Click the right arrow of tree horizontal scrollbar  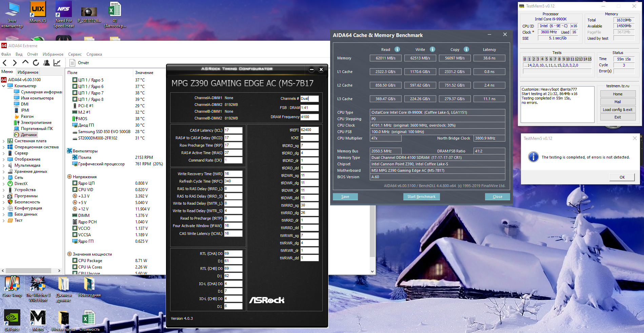59,271
